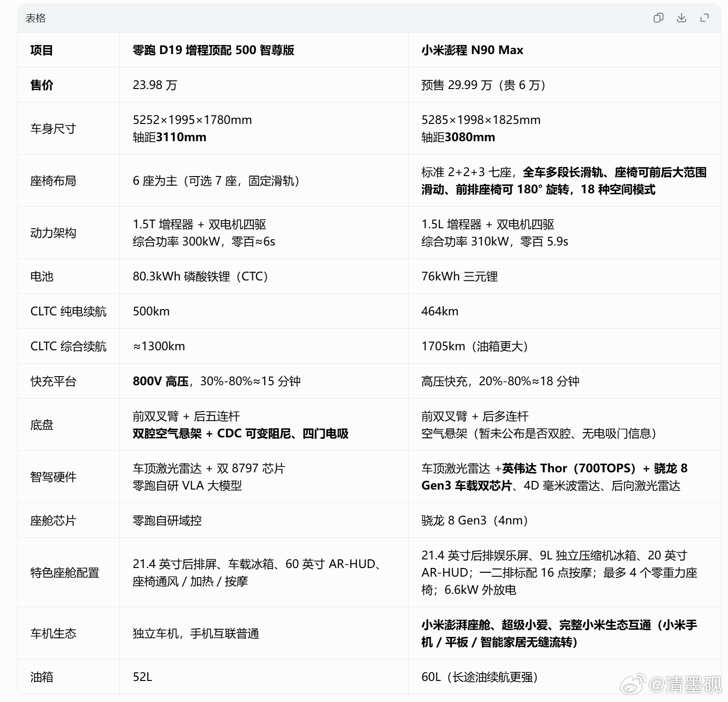Click the 464km range cell
The image size is (728, 702).
(440, 312)
